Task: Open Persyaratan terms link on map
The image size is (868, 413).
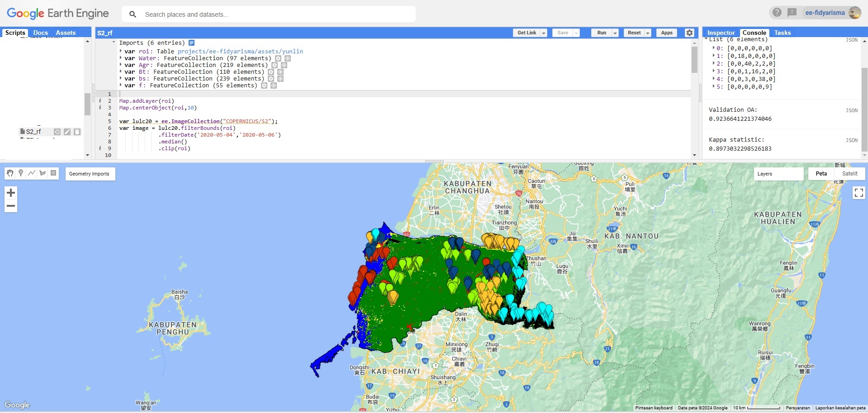Action: pyautogui.click(x=798, y=408)
